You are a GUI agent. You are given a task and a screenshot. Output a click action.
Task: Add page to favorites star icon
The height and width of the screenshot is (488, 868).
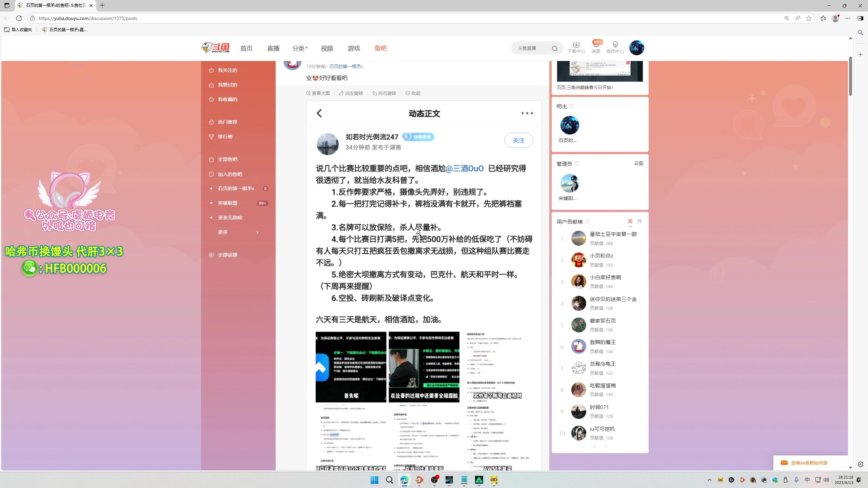pos(809,18)
